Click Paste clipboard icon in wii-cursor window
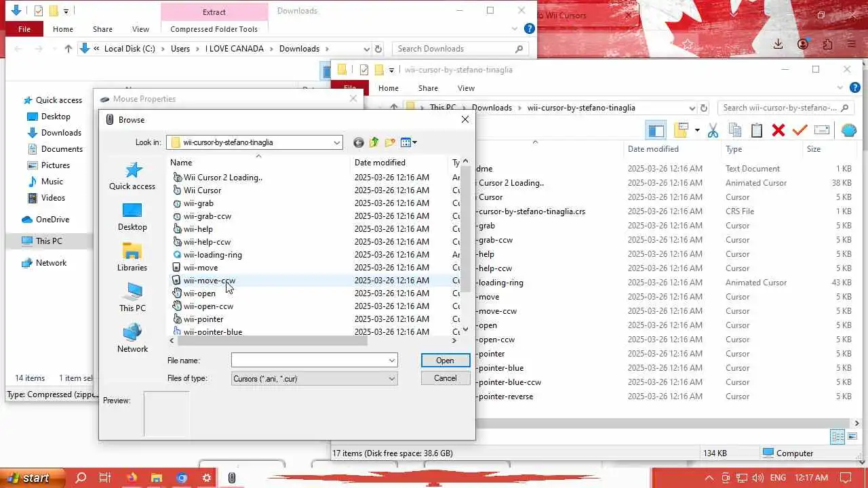Screen dimensions: 868x488 [x=757, y=130]
